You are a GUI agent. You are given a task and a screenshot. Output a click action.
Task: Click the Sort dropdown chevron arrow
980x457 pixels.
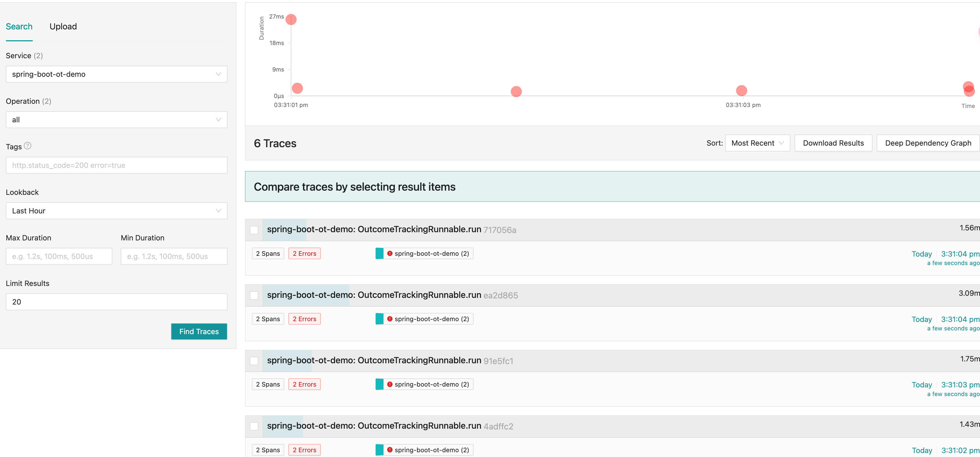tap(781, 143)
